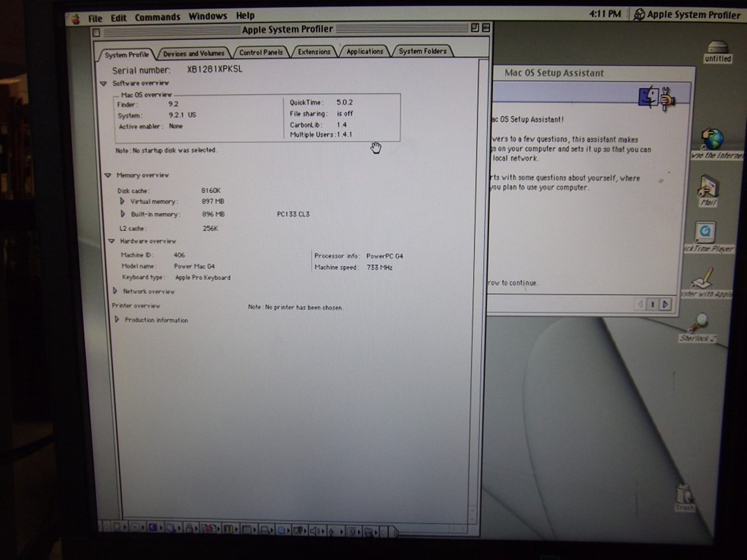
Task: Open the File menu
Action: 95,19
